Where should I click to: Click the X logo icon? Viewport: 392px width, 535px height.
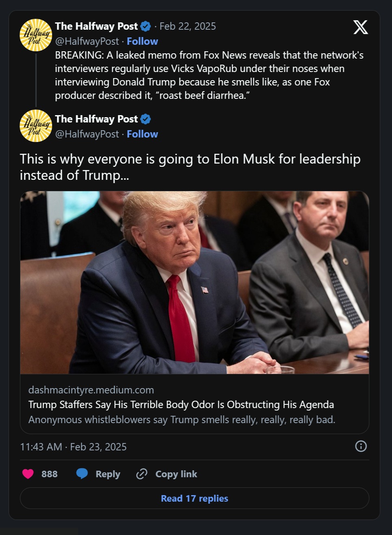[x=360, y=27]
